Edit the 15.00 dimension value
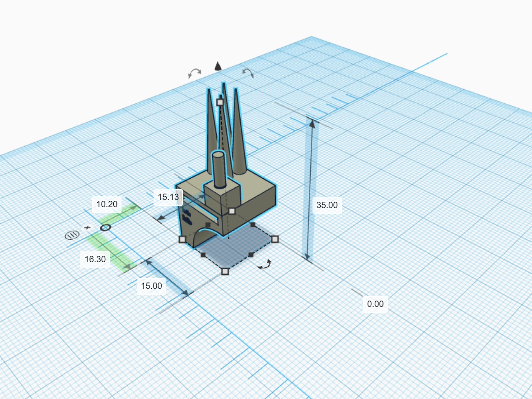Viewport: 532px width, 399px height. [151, 286]
